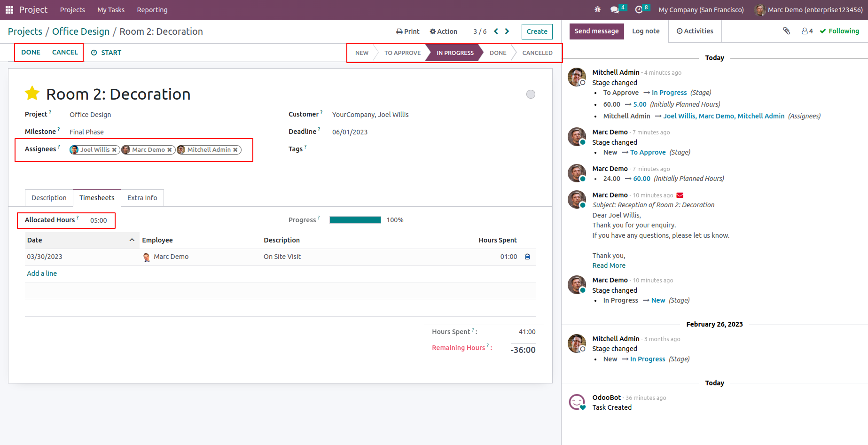
Task: Toggle the Following status
Action: [x=839, y=31]
